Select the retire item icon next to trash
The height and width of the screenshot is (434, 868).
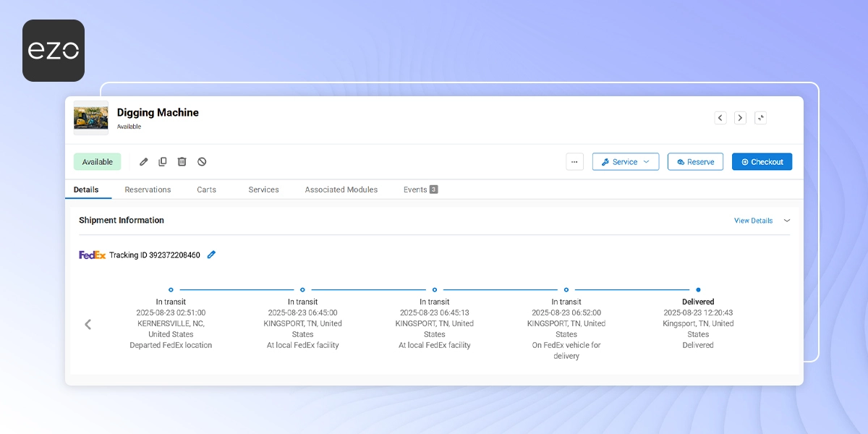202,161
